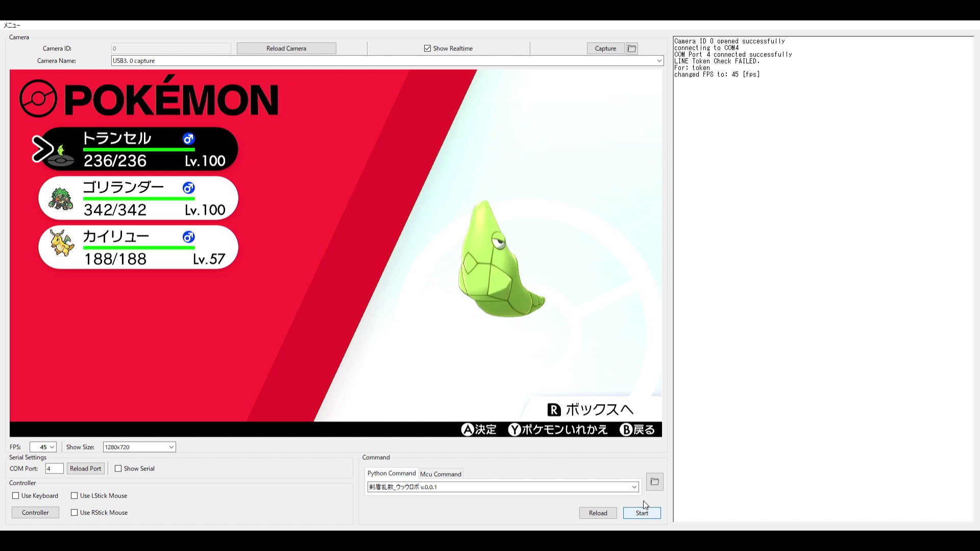Screen dimensions: 980x551
Task: Click the male gender icon next to カイリュー
Action: tap(189, 237)
